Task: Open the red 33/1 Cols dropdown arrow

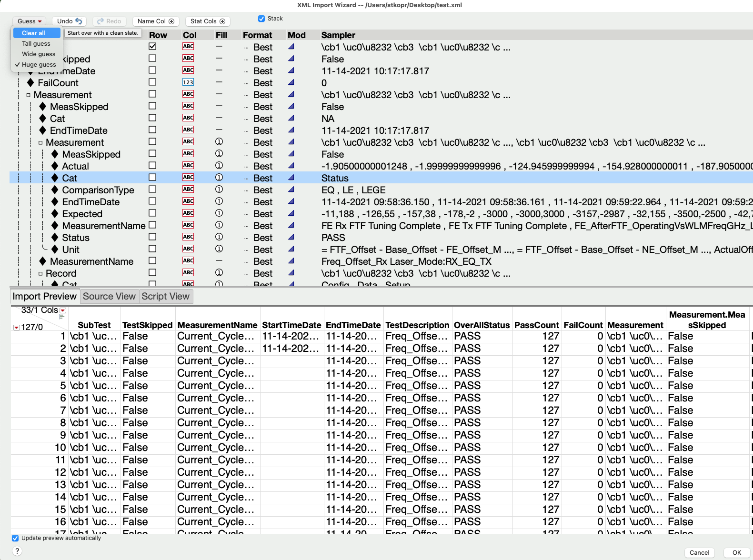Action: (63, 310)
